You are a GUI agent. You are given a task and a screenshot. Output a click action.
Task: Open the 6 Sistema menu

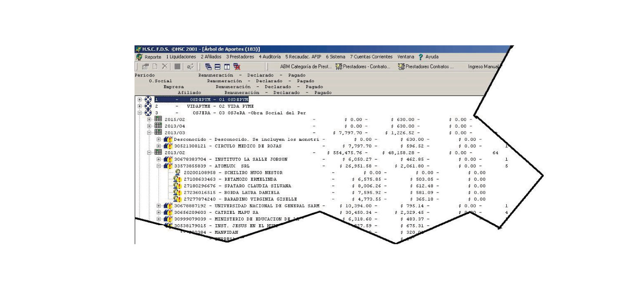(x=336, y=57)
